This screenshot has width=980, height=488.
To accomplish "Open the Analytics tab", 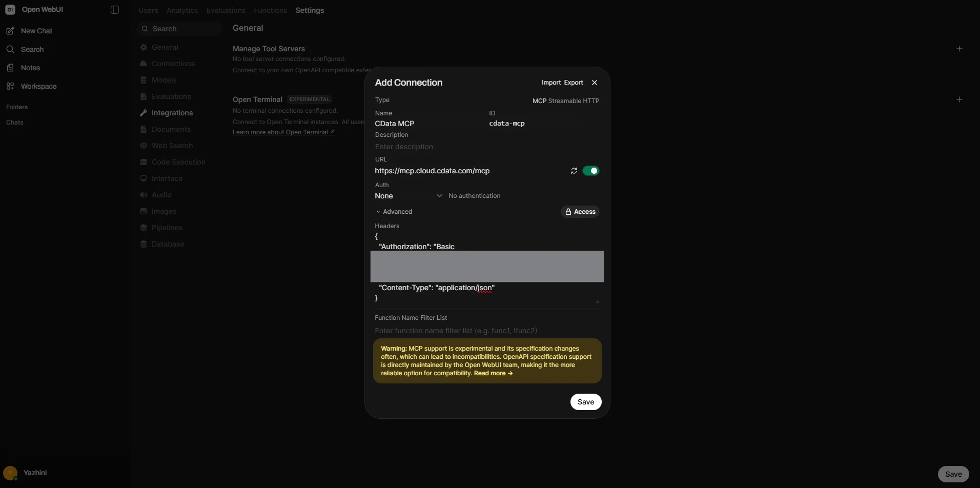I will [x=182, y=10].
